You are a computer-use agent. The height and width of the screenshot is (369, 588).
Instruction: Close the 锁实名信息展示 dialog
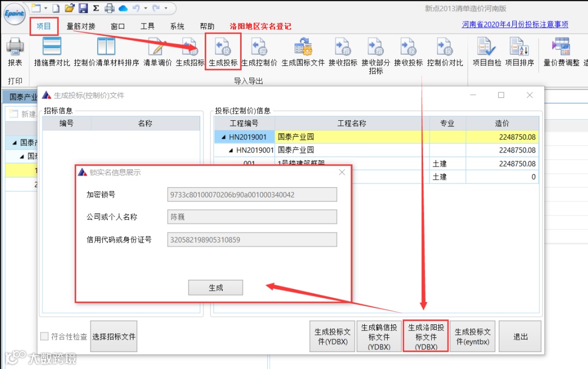click(x=342, y=172)
